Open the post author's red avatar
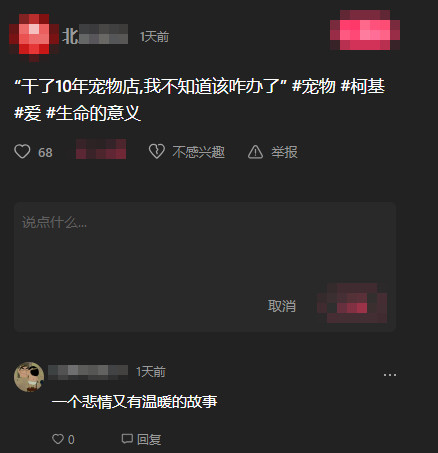 click(x=34, y=36)
